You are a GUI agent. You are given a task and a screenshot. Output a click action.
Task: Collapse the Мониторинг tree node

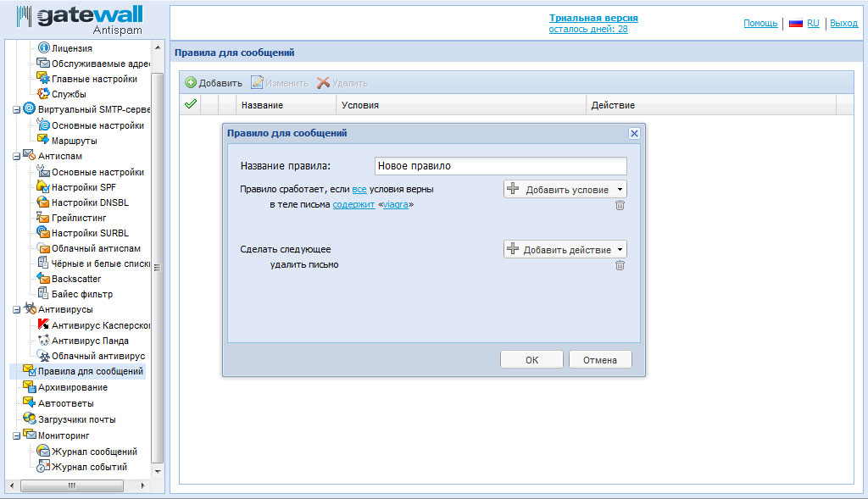[x=17, y=436]
